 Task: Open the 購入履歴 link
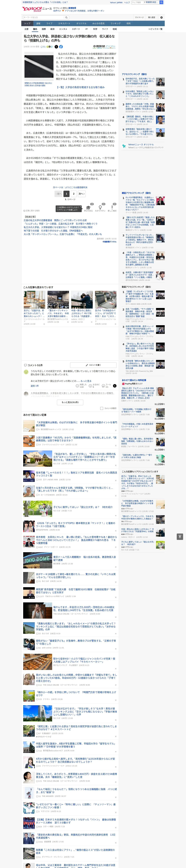pos(152,18)
